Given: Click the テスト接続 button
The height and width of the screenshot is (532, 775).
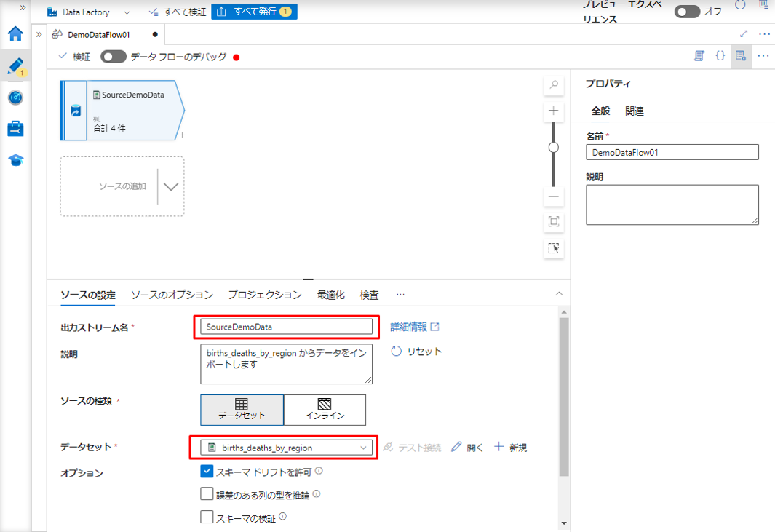Looking at the screenshot, I should click(x=412, y=448).
